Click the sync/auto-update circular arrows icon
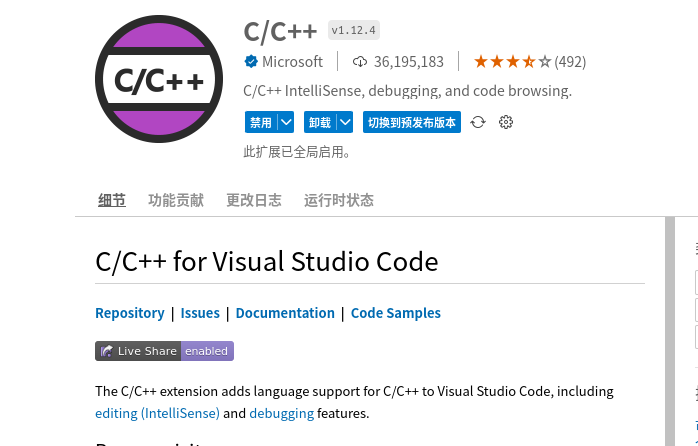This screenshot has width=698, height=446. 478,122
